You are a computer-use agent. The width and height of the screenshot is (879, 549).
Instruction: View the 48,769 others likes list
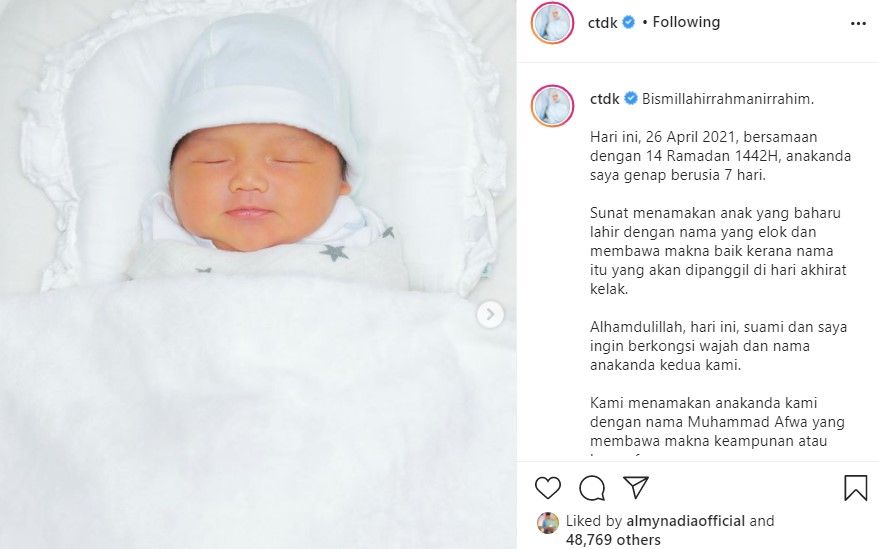(613, 540)
